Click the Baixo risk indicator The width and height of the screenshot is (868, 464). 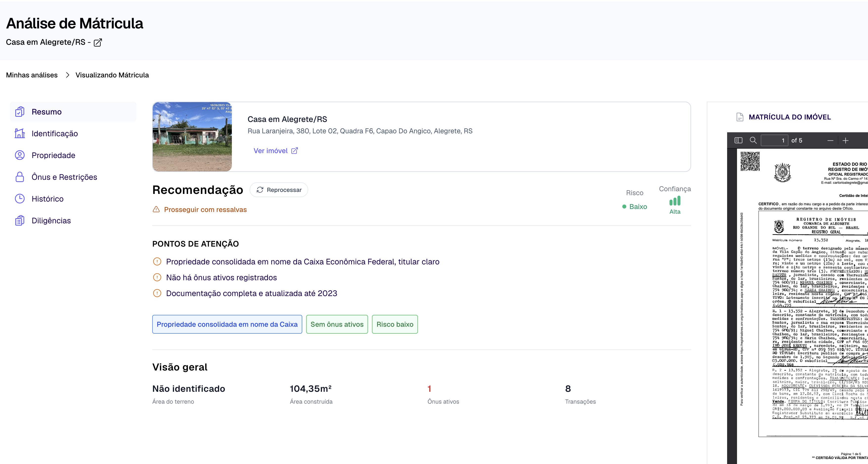[x=634, y=206]
